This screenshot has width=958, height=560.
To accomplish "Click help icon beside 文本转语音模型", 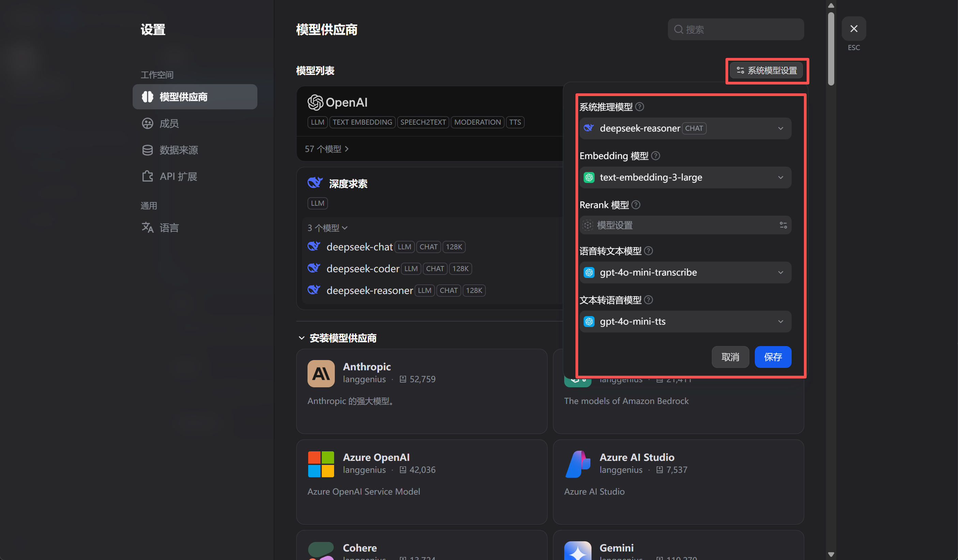I will click(x=648, y=300).
